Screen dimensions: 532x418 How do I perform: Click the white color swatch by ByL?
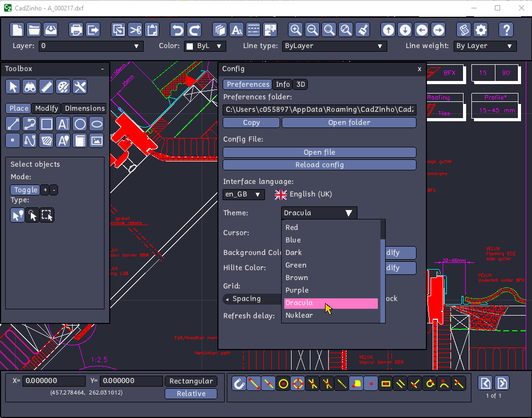pos(190,46)
